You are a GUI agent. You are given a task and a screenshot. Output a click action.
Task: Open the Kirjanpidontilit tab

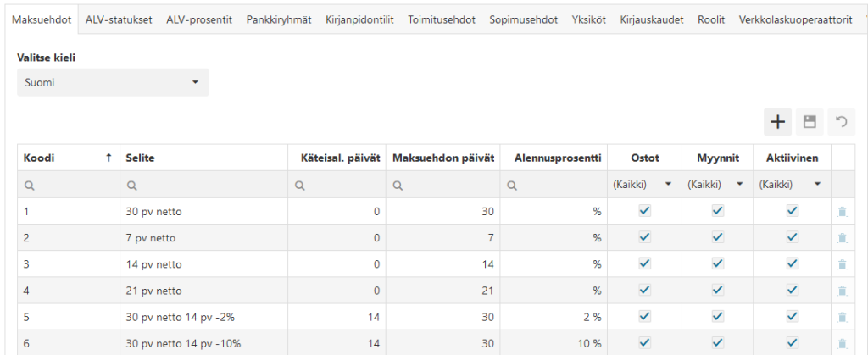coord(359,19)
